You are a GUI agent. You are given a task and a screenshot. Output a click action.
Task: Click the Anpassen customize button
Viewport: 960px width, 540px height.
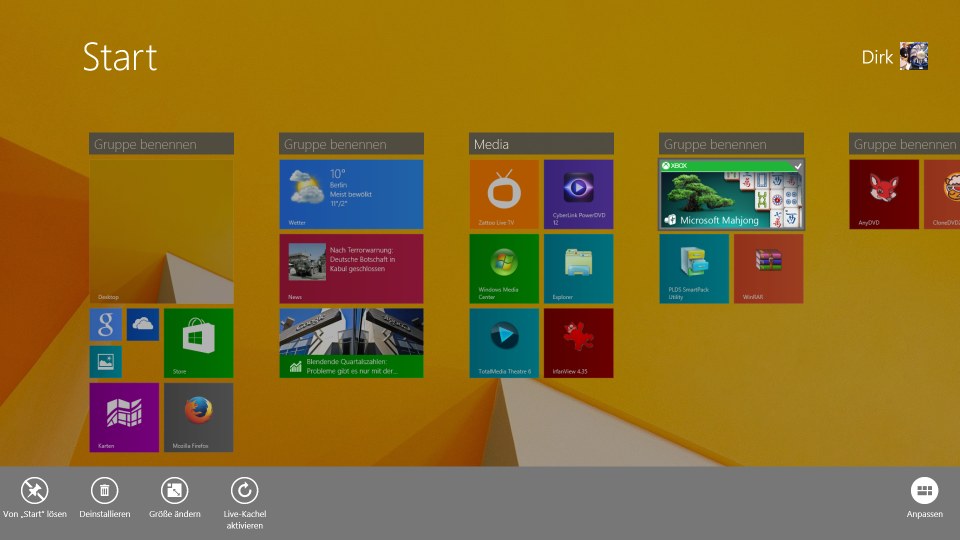(x=924, y=498)
